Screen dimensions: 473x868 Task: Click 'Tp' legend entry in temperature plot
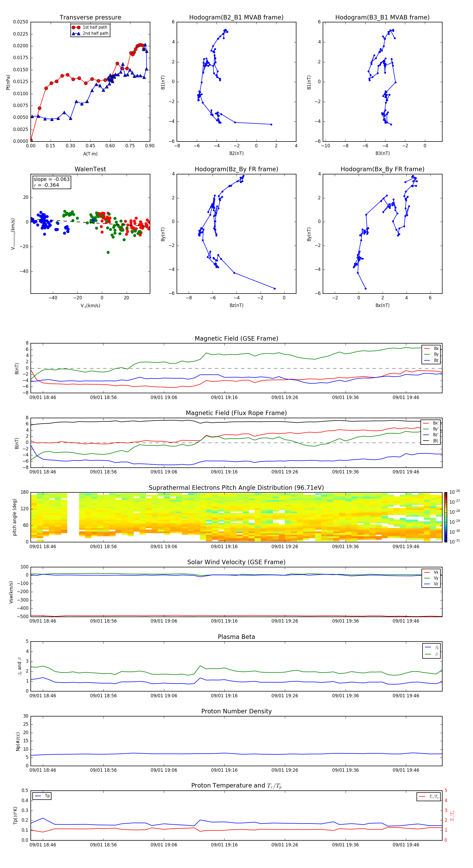coord(42,796)
